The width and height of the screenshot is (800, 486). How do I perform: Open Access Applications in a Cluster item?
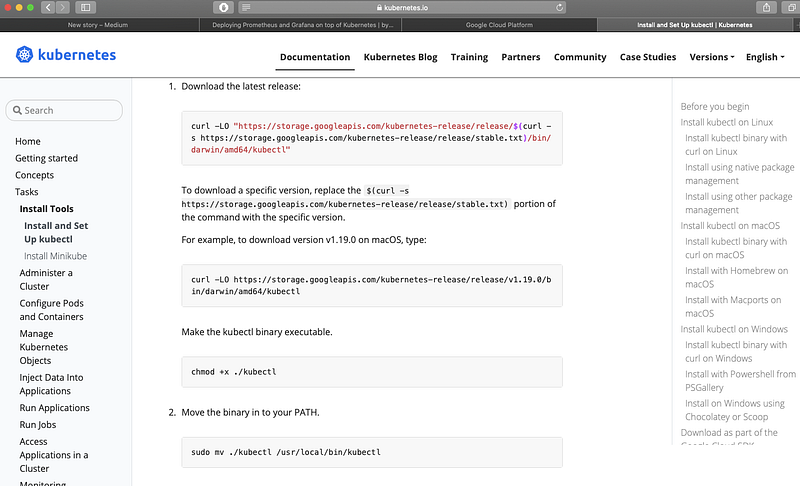pyautogui.click(x=54, y=455)
